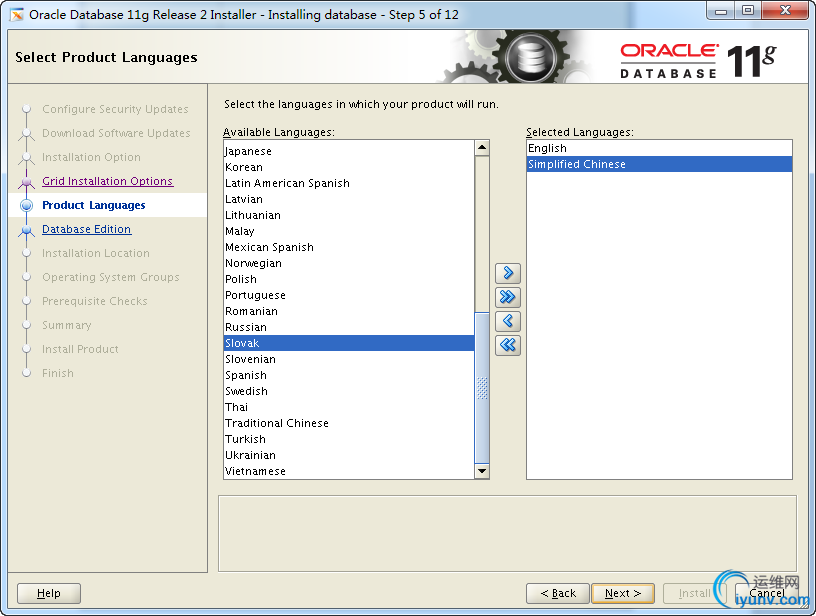Select Thai in Available Languages
816x616 pixels.
click(349, 407)
